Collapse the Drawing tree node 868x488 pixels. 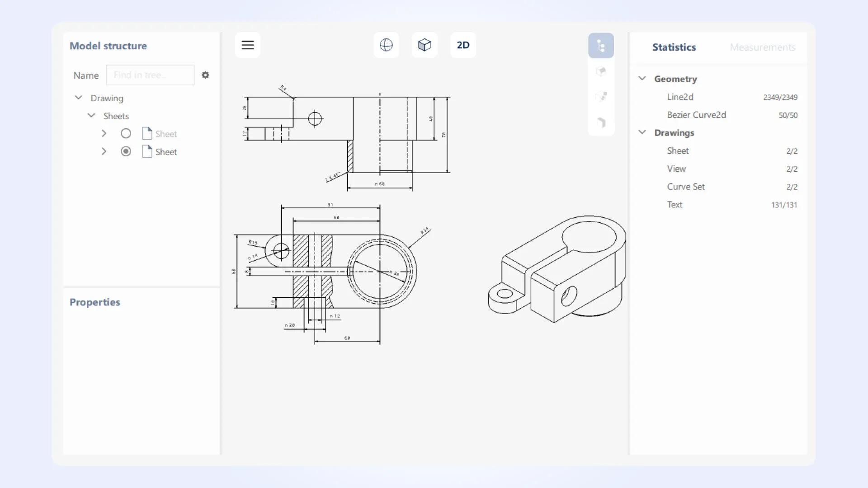[x=78, y=98]
